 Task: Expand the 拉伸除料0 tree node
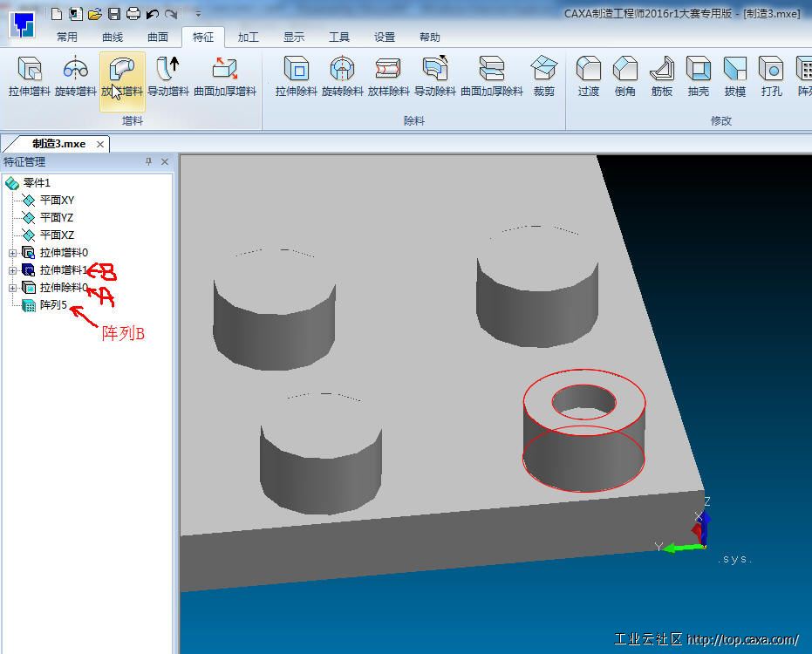tap(12, 288)
